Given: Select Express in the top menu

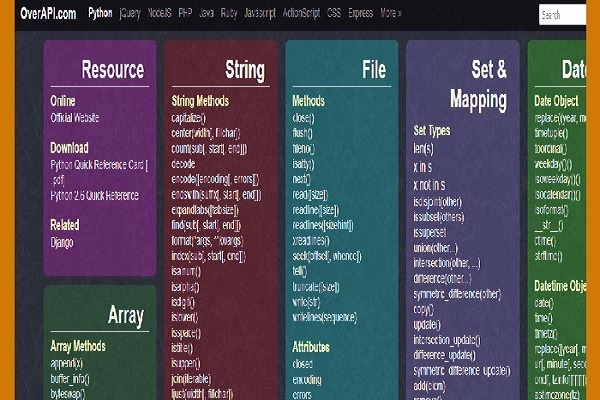Looking at the screenshot, I should [360, 14].
